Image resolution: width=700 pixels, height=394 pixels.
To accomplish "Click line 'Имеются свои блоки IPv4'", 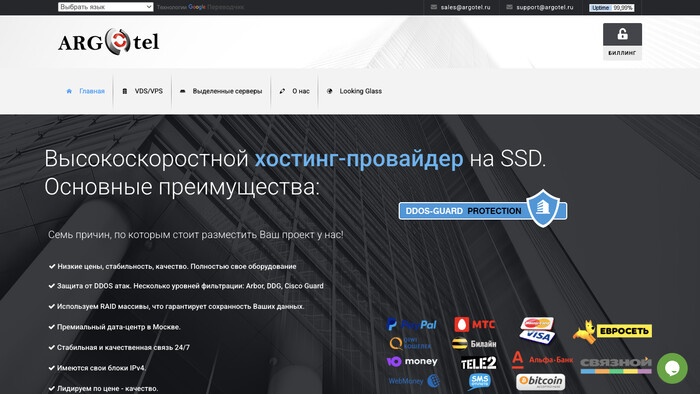I will click(x=101, y=368).
